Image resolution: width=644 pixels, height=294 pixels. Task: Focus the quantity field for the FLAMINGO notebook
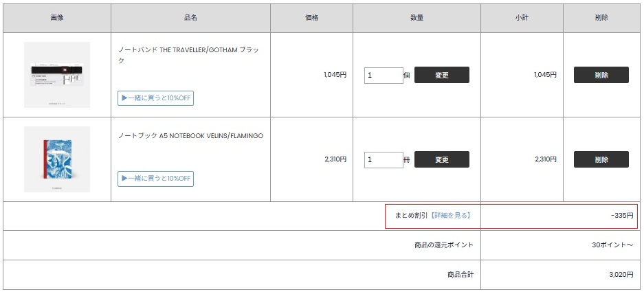384,159
